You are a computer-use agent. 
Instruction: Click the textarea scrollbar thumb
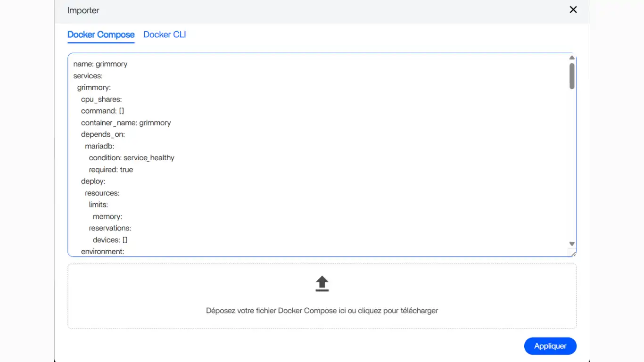tap(572, 76)
